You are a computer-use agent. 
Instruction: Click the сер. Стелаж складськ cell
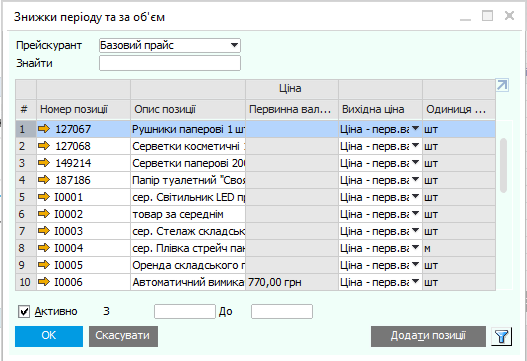click(x=188, y=231)
